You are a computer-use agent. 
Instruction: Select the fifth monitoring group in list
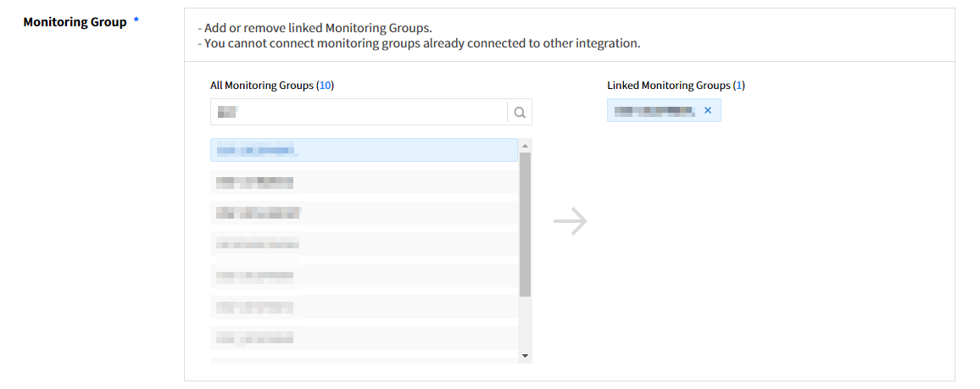click(x=364, y=275)
